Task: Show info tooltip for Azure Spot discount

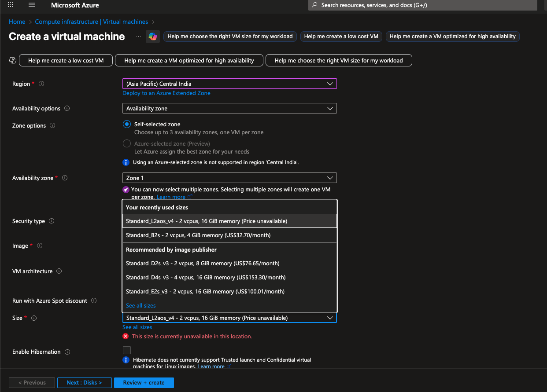Action: tap(94, 300)
